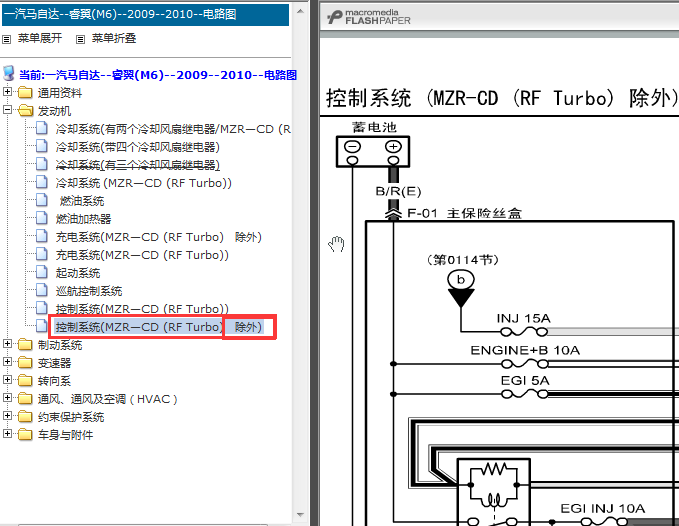679x526 pixels.
Task: Click page icon next to 控制系统(MZR-CD (RF Turbo))
Action: (x=42, y=308)
